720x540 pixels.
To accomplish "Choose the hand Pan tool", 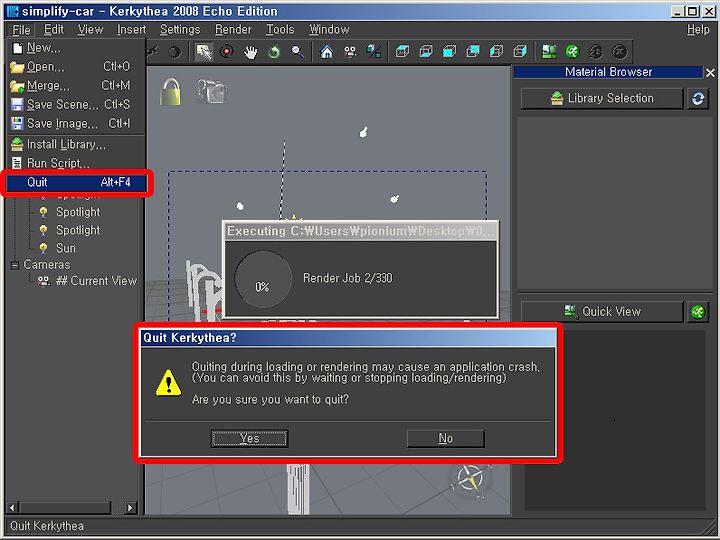I will (250, 52).
